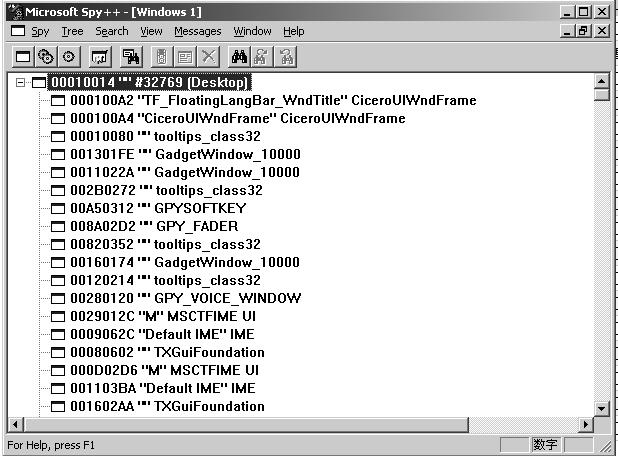
Task: Click window icon of 00A50312 GPYSOFTKEY row
Action: (x=58, y=208)
